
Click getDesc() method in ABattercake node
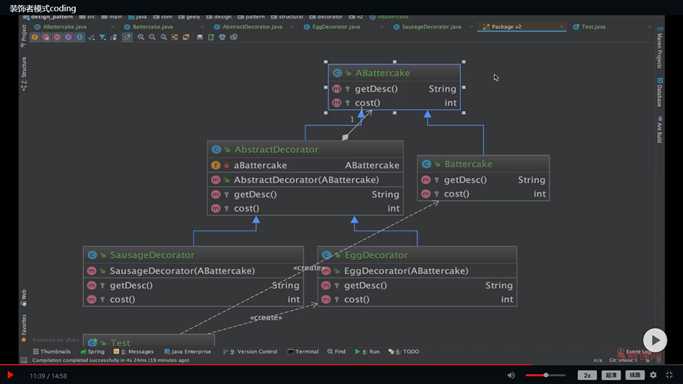click(395, 89)
